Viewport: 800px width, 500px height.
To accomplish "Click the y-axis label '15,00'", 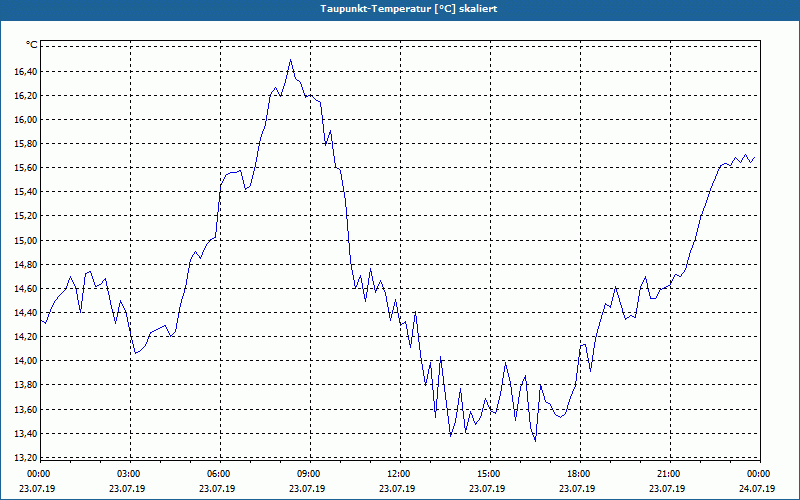I will pos(26,240).
